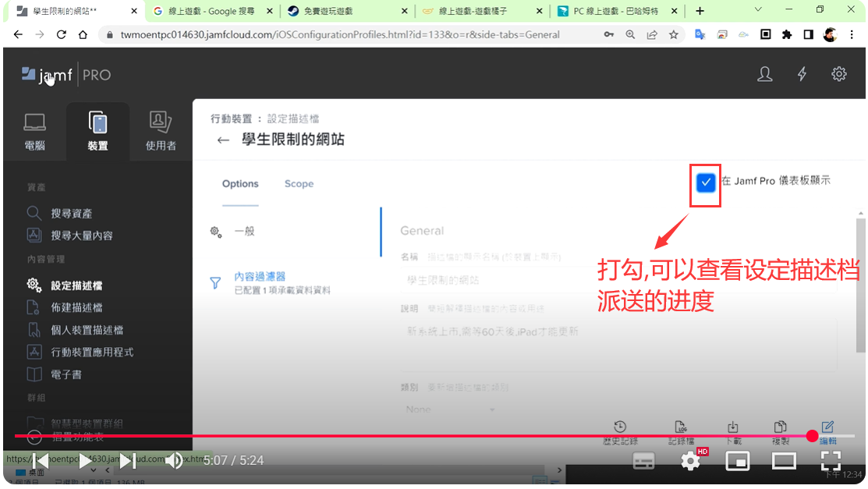Screen dimensions: 868x489
Task: Bookmark this page with the star
Action: [674, 34]
